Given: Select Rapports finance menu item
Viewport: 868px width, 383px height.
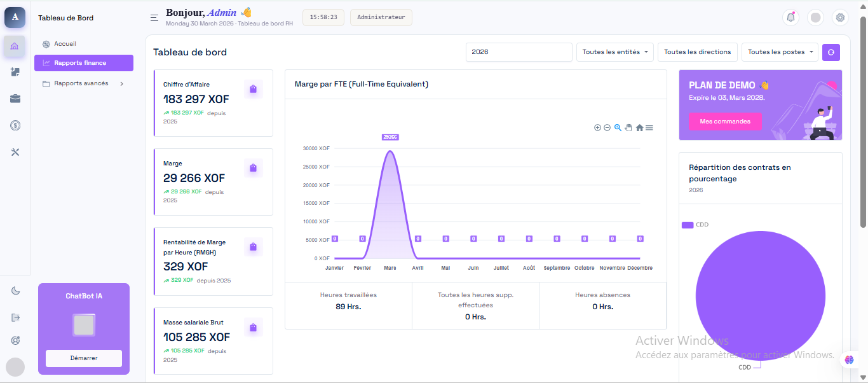Looking at the screenshot, I should (x=84, y=63).
